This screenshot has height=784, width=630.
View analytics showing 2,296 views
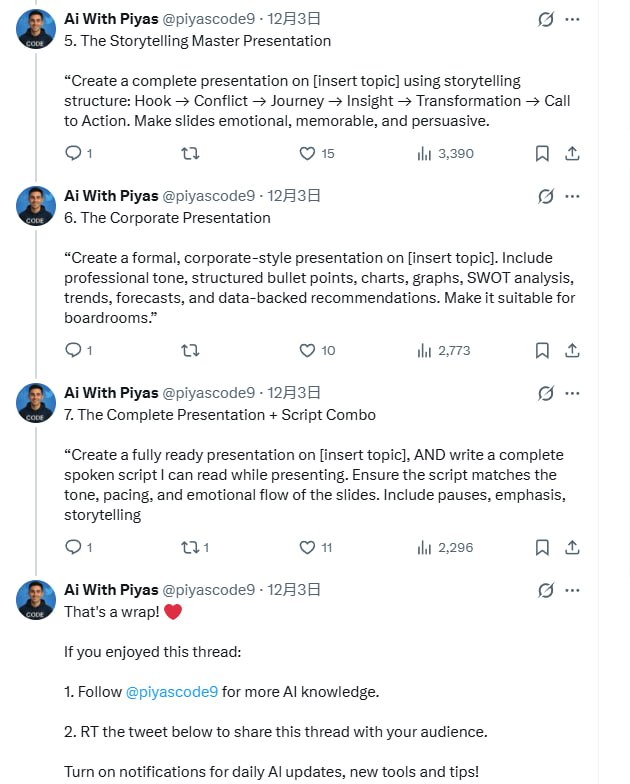[444, 548]
